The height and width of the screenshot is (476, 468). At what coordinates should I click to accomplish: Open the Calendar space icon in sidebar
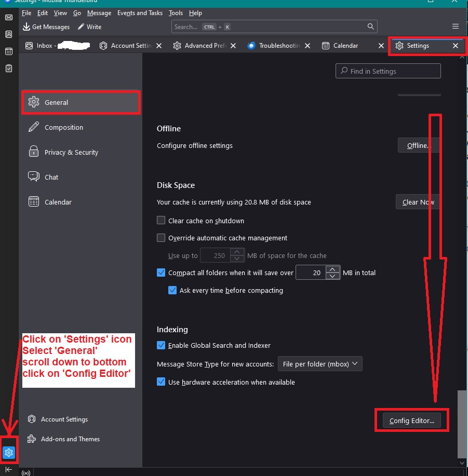(x=9, y=51)
